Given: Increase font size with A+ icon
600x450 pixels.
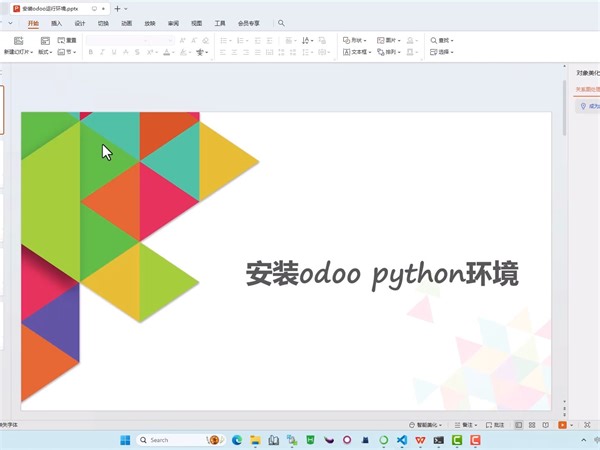Looking at the screenshot, I should tap(183, 40).
